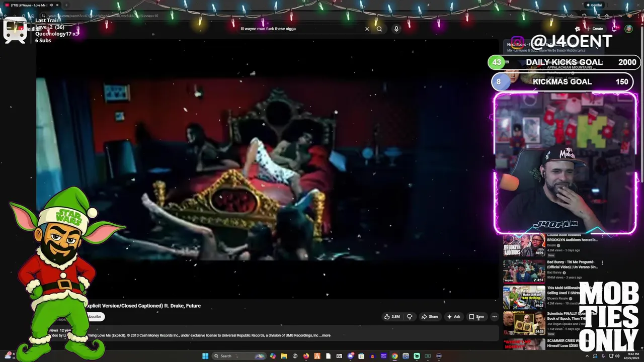Click the Subscribe button
This screenshot has width=644, height=362.
coord(95,317)
